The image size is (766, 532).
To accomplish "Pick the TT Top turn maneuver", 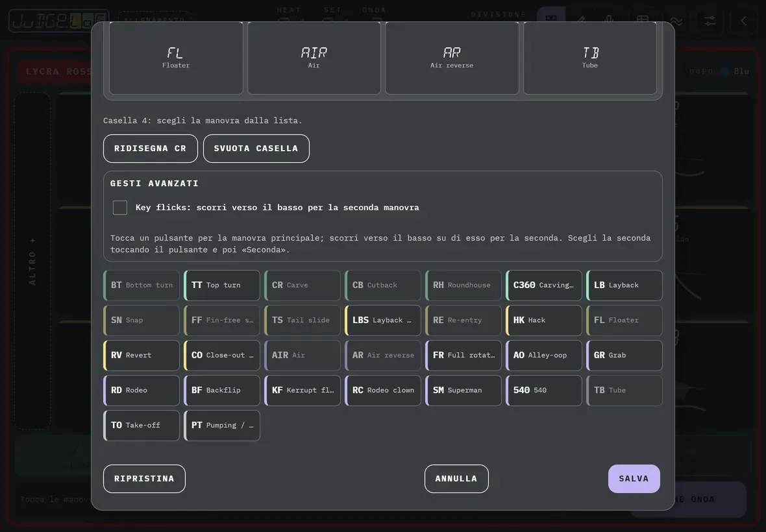I will click(x=222, y=285).
